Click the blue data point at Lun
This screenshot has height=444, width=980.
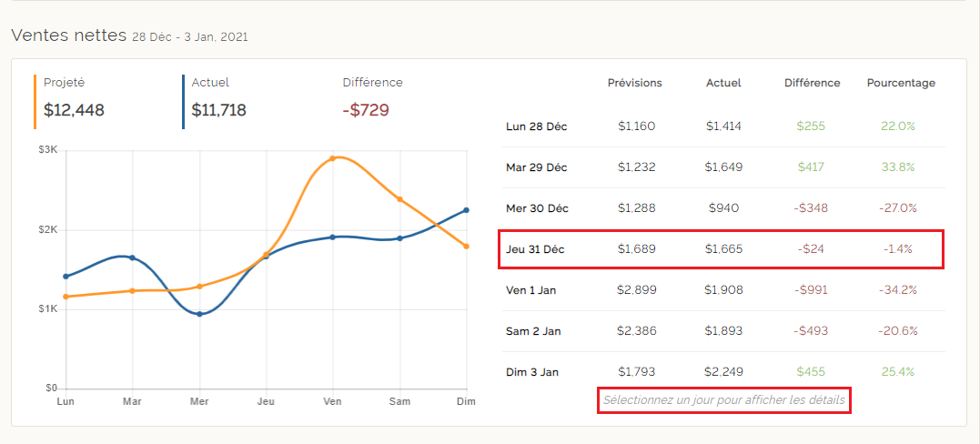[66, 277]
